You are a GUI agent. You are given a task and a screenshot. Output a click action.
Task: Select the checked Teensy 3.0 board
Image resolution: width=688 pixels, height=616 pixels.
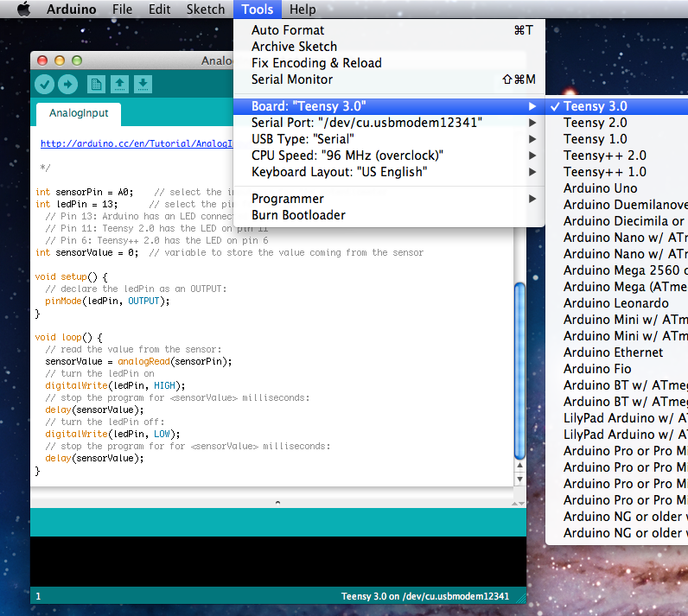[x=616, y=106]
